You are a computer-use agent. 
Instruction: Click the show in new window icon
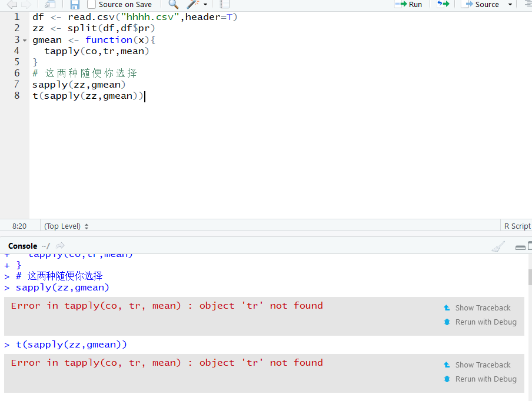coord(50,5)
